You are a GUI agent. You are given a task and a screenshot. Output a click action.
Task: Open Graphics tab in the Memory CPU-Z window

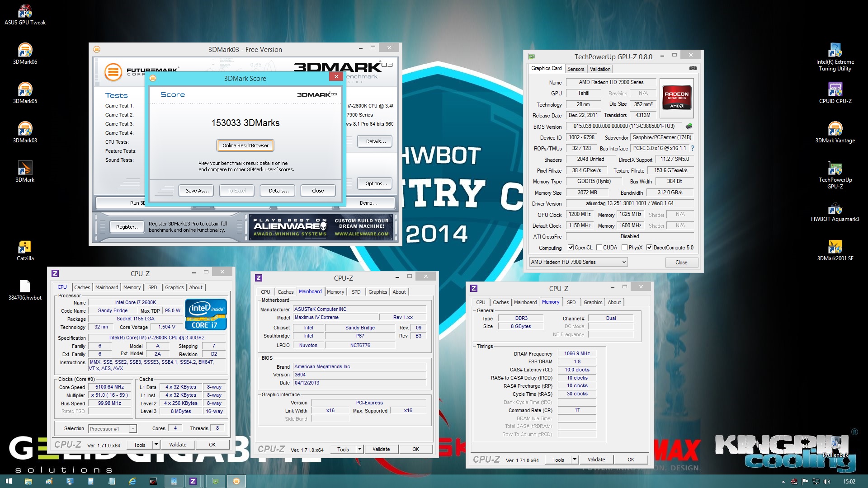tap(593, 302)
